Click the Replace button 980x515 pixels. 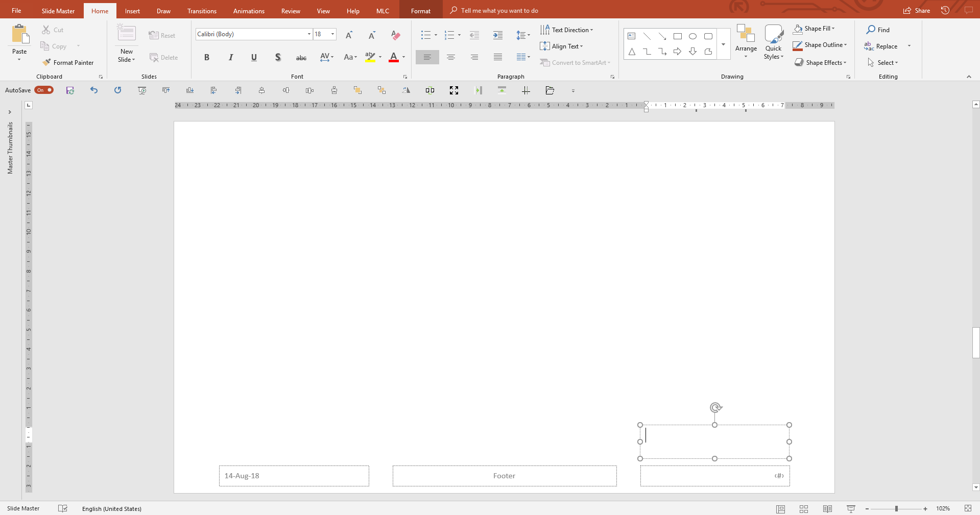tap(881, 46)
